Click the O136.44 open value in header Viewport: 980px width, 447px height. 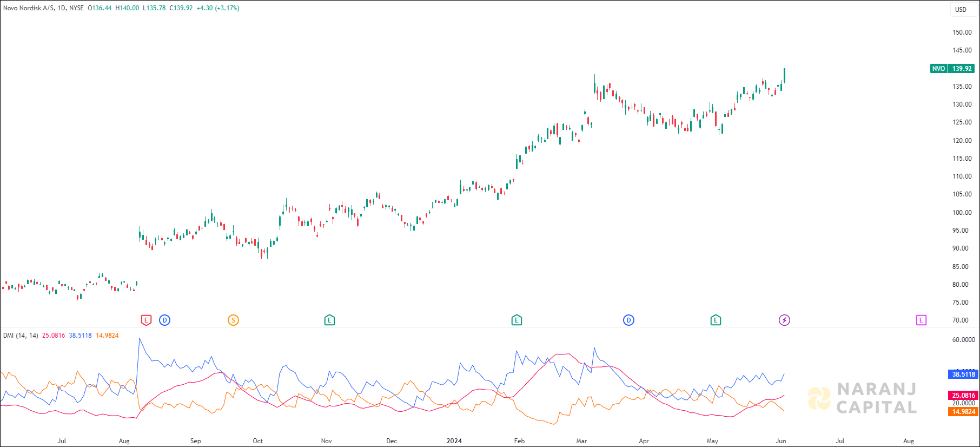(100, 8)
